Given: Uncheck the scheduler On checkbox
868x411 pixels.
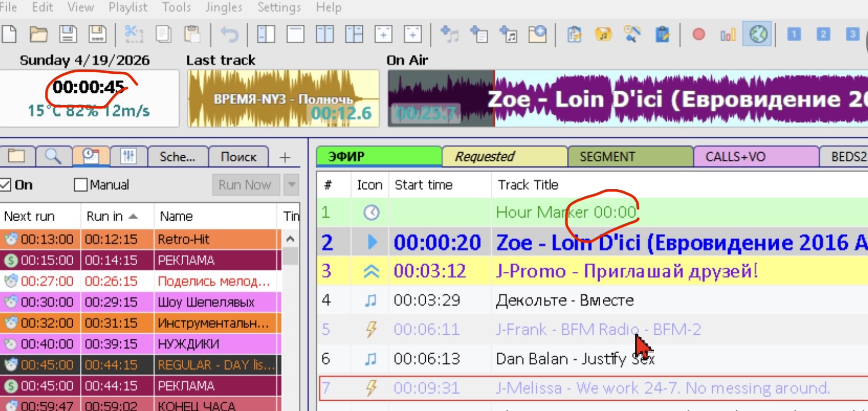Looking at the screenshot, I should pos(6,185).
